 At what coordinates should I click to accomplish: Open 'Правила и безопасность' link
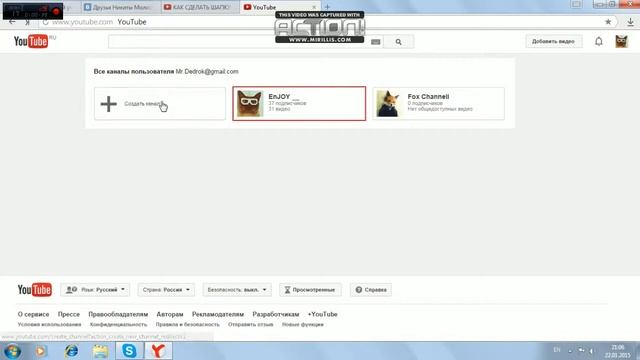pyautogui.click(x=187, y=324)
